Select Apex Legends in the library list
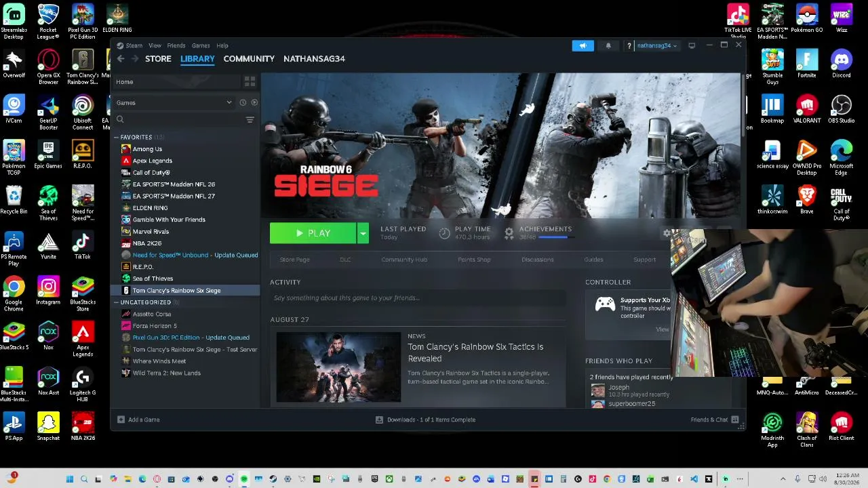868x488 pixels. pyautogui.click(x=153, y=161)
